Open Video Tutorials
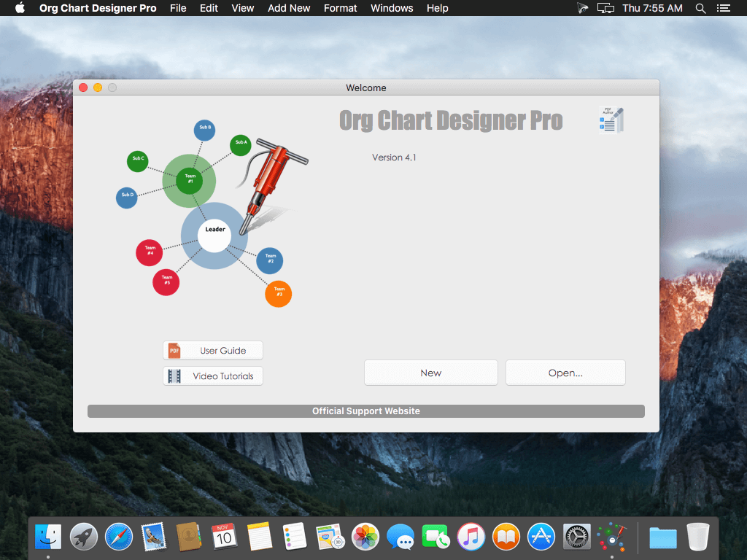Image resolution: width=747 pixels, height=560 pixels. click(212, 376)
